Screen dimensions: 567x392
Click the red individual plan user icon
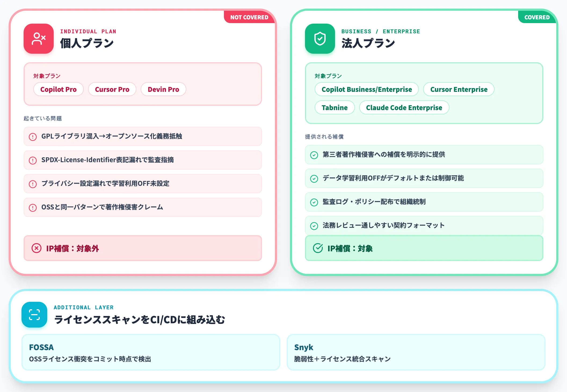[39, 39]
